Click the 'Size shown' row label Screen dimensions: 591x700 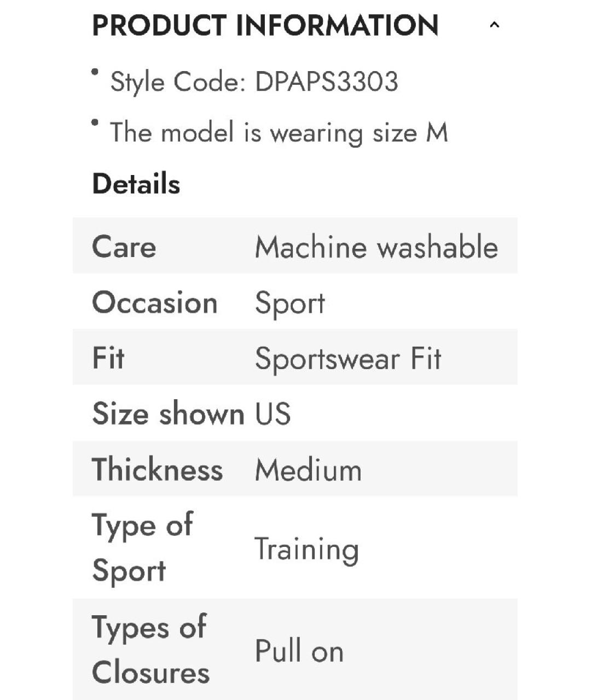(x=168, y=413)
